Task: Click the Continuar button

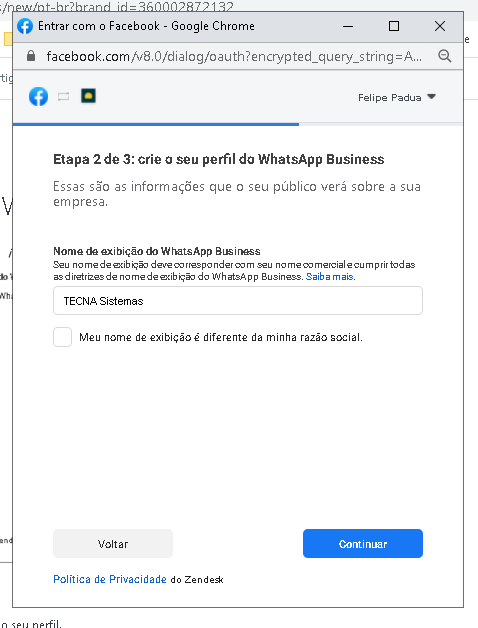Action: 363,543
